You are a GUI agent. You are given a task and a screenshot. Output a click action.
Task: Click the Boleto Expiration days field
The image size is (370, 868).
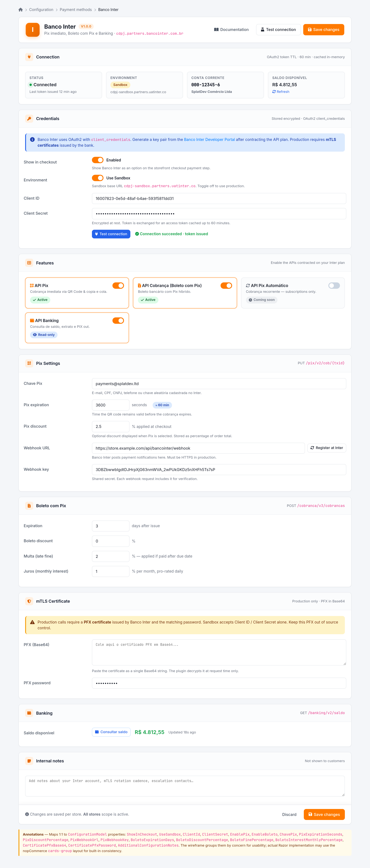110,526
